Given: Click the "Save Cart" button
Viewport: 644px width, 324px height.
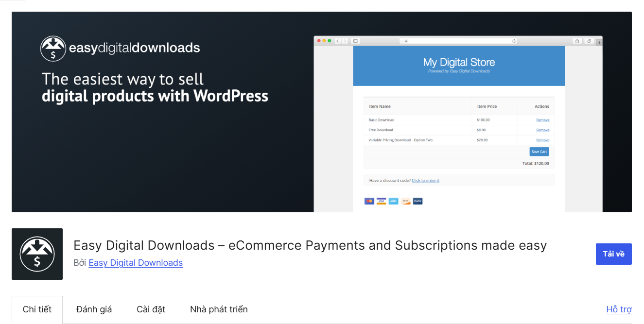Looking at the screenshot, I should 539,152.
